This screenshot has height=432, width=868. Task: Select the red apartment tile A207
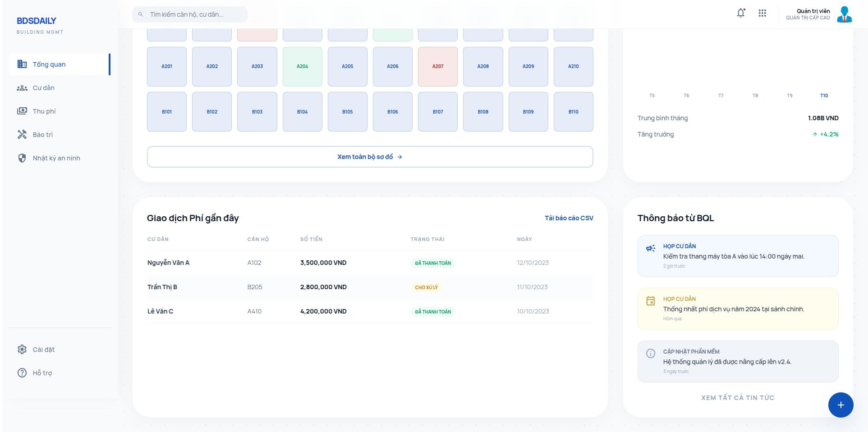click(x=437, y=67)
